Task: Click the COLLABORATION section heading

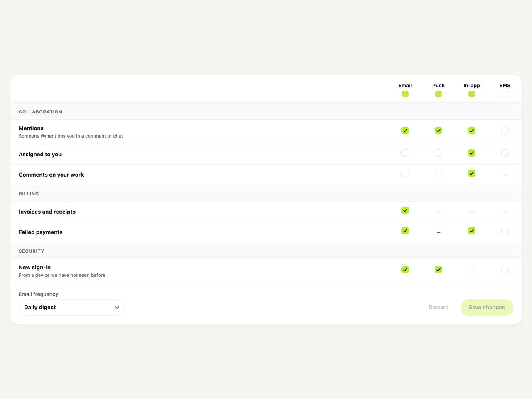Action: click(40, 112)
